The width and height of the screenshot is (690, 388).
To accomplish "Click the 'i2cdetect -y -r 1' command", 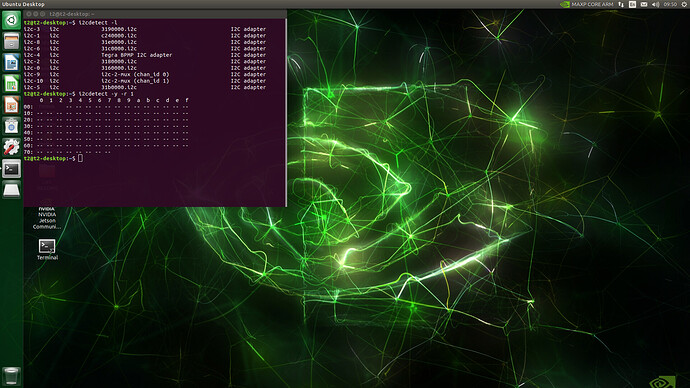I will coord(106,94).
